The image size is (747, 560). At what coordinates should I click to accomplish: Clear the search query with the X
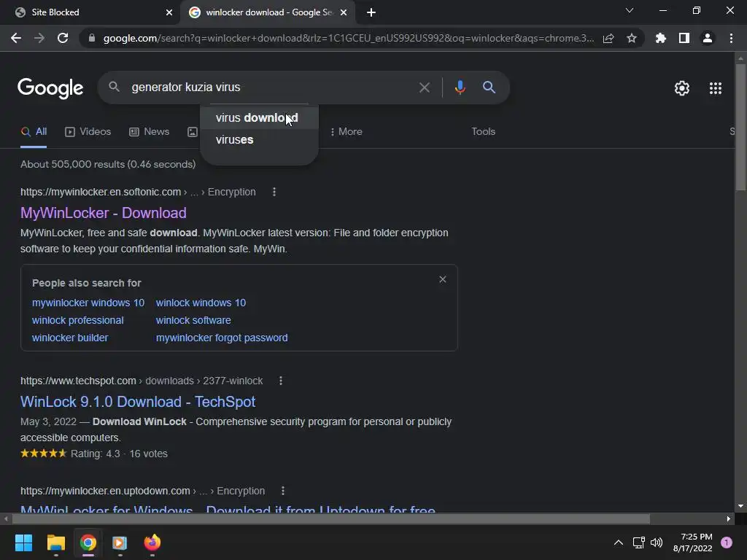pos(424,87)
